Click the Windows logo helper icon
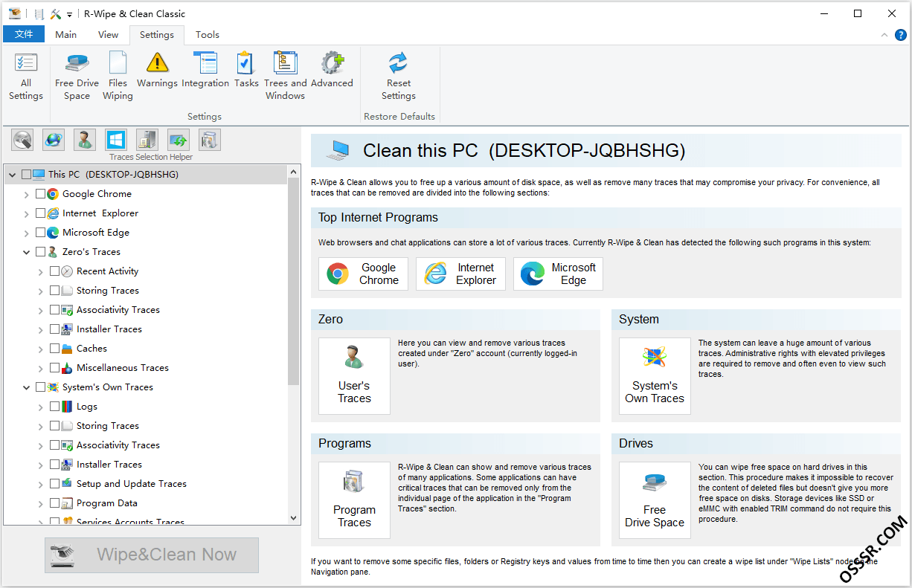 click(116, 140)
